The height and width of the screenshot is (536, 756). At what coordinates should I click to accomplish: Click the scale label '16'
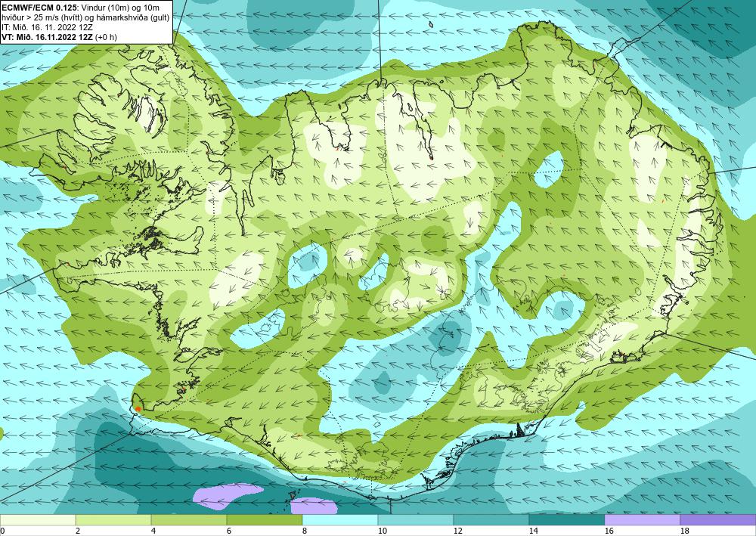609,531
